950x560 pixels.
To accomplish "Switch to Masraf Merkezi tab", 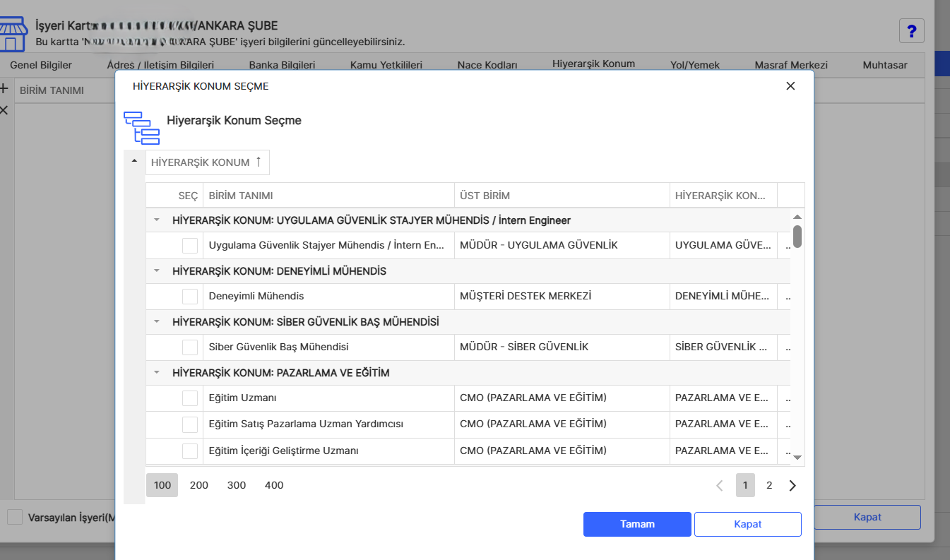I will (791, 65).
